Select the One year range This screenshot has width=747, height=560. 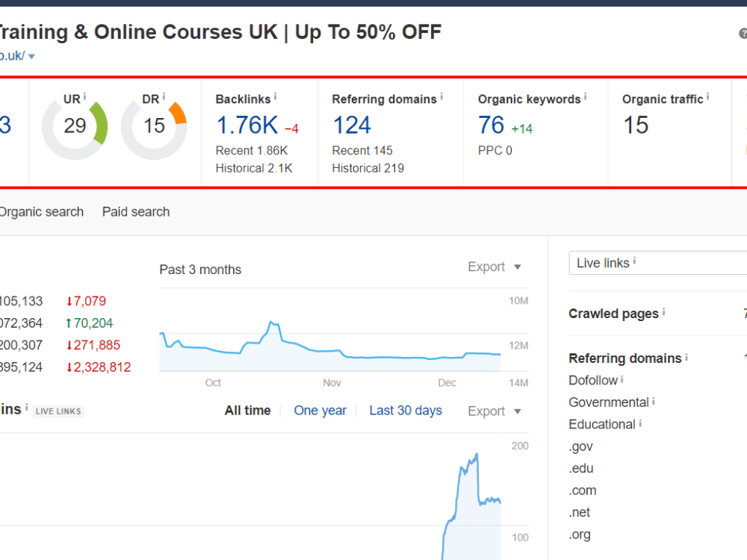click(320, 411)
